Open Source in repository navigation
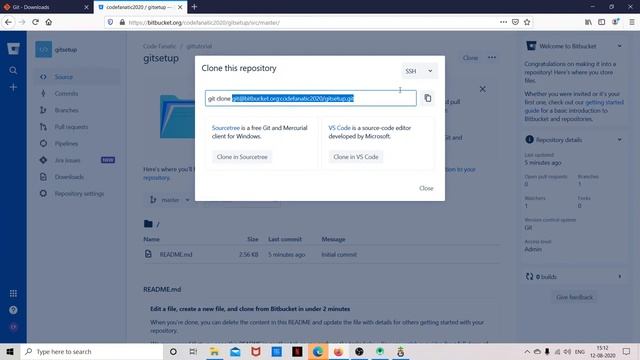 pos(77,77)
